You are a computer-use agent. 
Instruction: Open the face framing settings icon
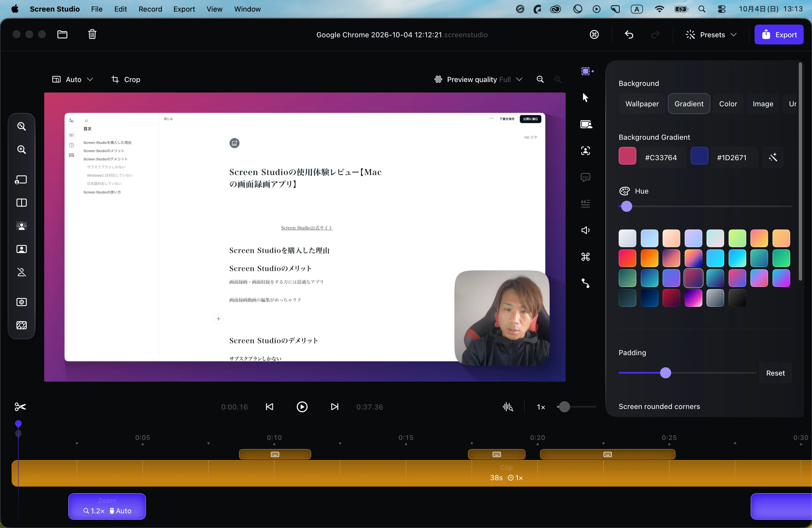coord(586,151)
